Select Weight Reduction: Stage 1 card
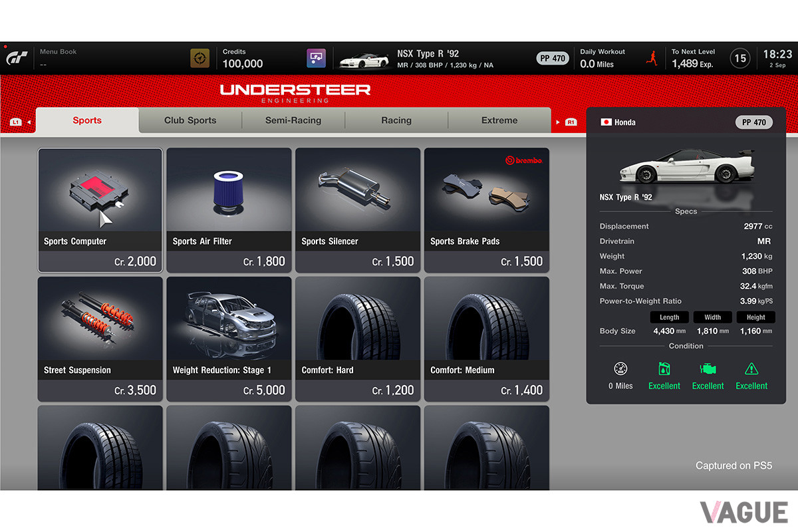Screen dimensions: 798x532 point(229,339)
